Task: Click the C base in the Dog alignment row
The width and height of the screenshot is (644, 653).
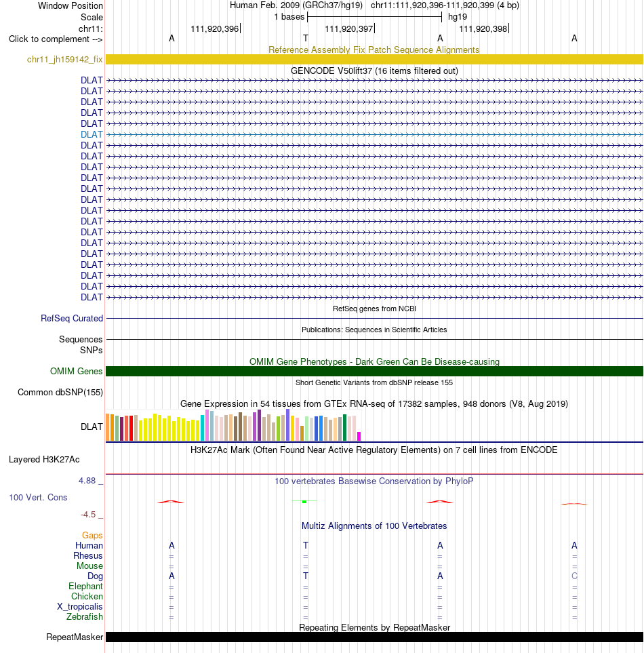Action: click(x=574, y=576)
